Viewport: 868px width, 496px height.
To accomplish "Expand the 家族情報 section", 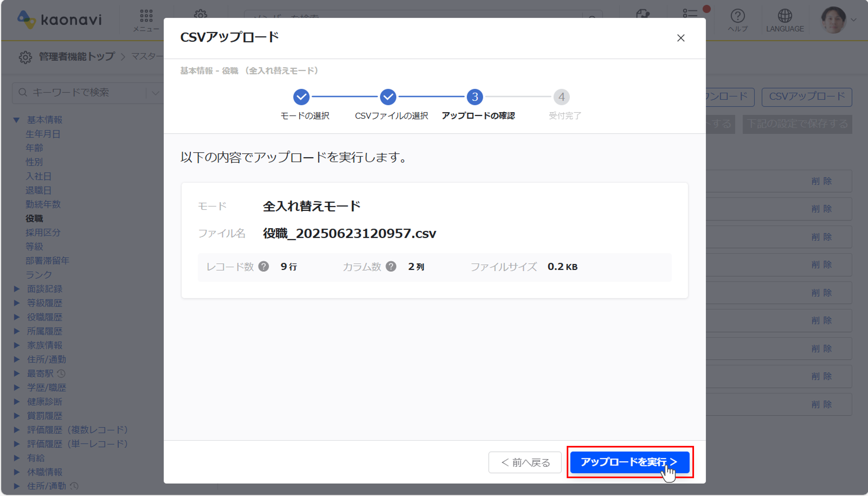I will (17, 345).
